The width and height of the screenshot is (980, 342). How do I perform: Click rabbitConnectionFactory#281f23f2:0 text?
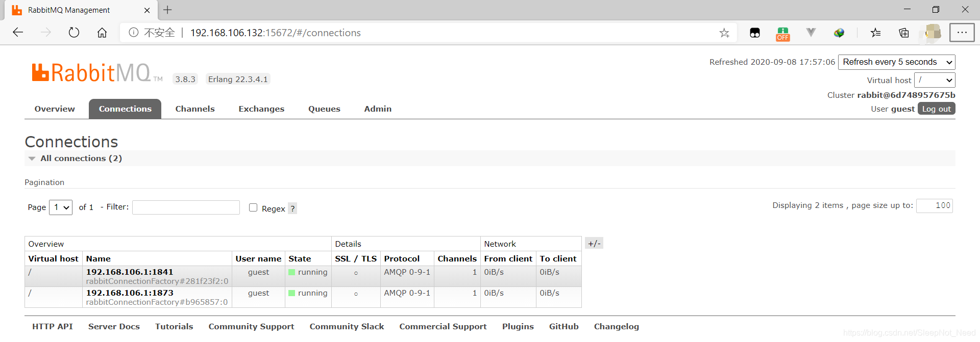point(157,281)
